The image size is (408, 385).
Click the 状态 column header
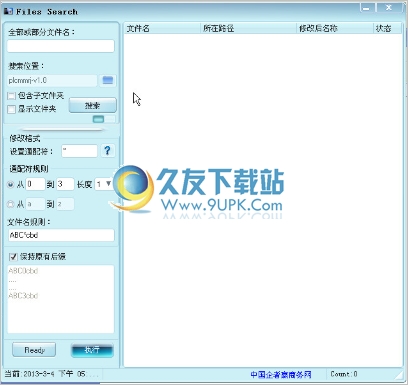pyautogui.click(x=387, y=29)
